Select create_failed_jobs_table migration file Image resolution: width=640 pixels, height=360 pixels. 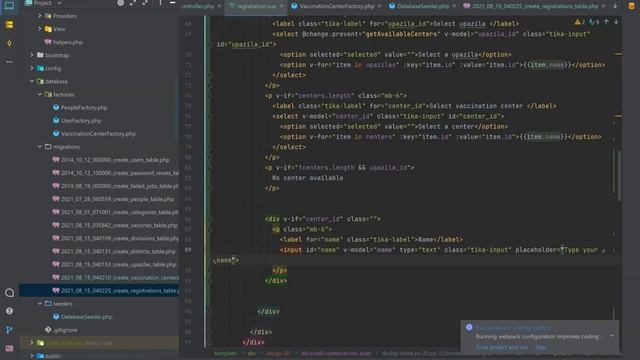(x=116, y=186)
